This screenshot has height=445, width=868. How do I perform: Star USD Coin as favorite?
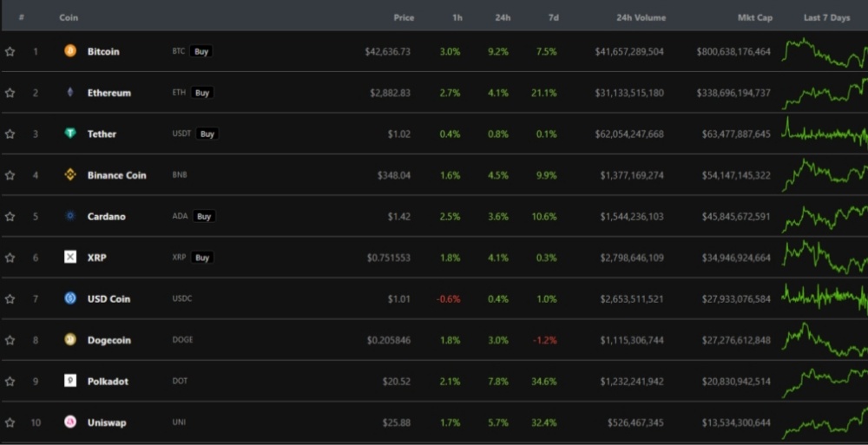10,298
